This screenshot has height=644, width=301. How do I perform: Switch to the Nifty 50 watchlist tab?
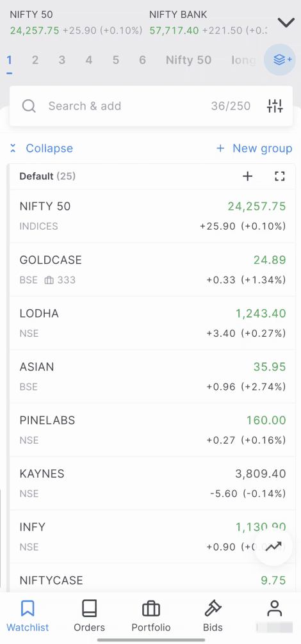[188, 60]
